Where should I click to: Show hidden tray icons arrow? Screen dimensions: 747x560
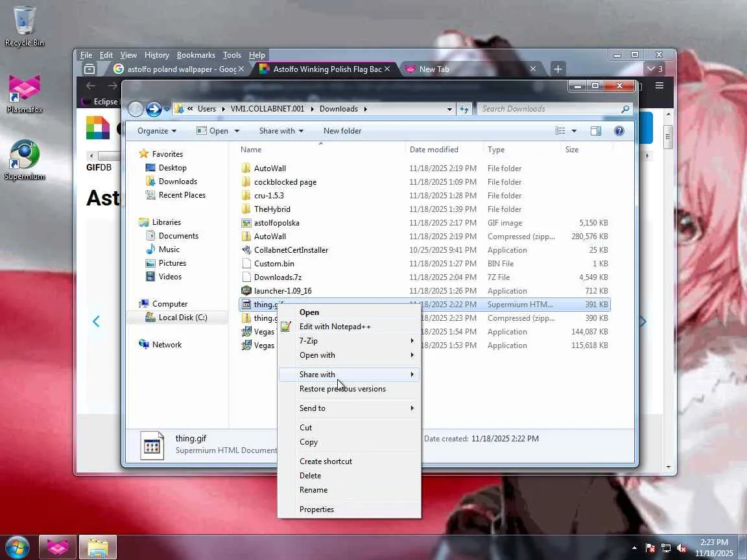(634, 548)
